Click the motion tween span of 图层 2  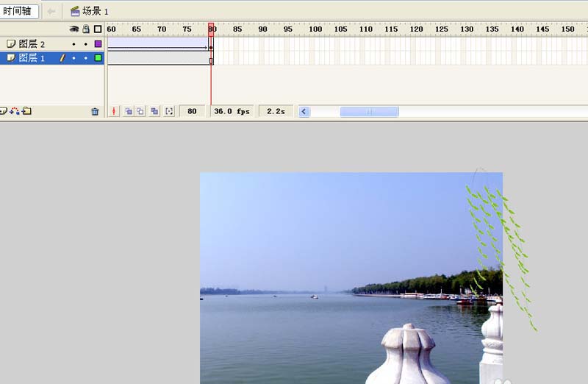click(158, 44)
